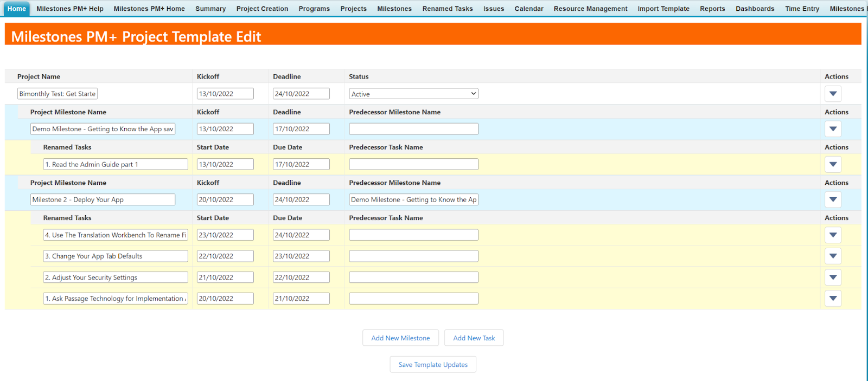
Task: Open the Programs tab
Action: (314, 9)
